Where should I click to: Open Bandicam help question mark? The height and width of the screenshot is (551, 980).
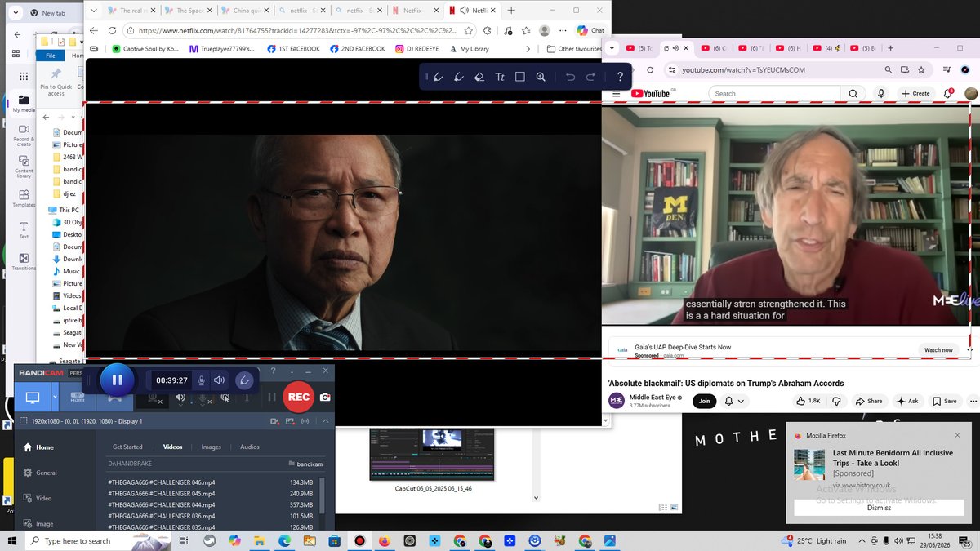pos(274,371)
